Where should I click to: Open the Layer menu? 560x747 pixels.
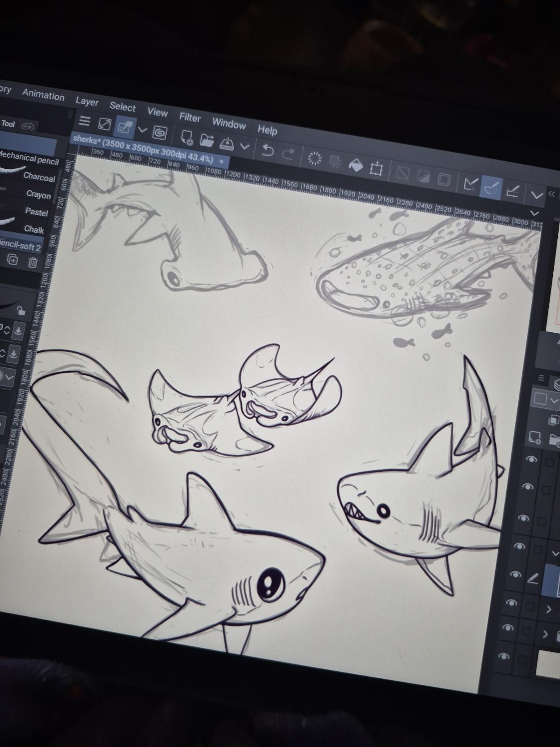pyautogui.click(x=87, y=102)
